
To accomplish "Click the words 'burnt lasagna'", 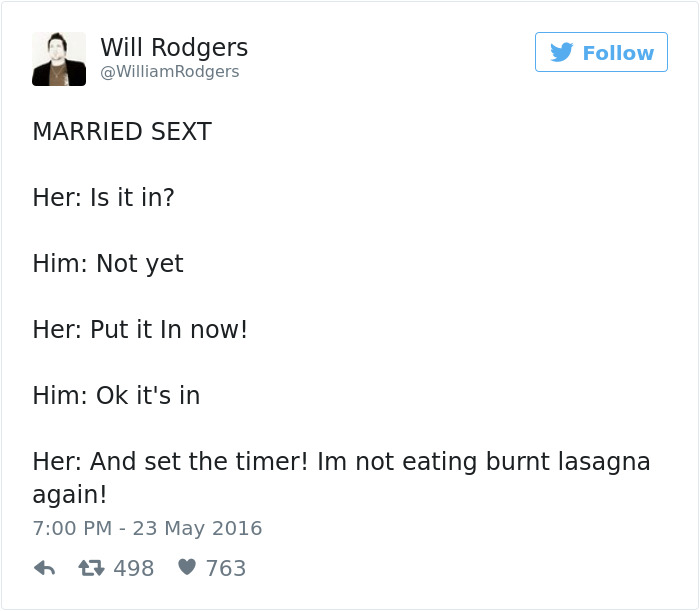I will 568,461.
